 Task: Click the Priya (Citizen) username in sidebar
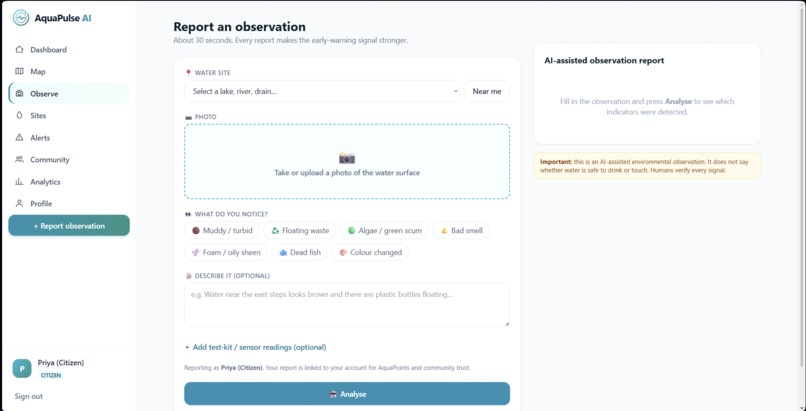(61, 363)
